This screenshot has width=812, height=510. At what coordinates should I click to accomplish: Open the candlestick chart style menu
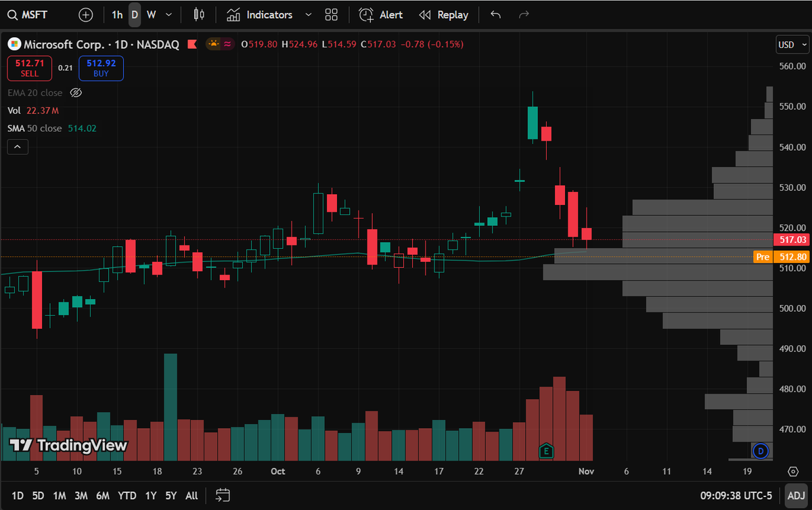[198, 14]
